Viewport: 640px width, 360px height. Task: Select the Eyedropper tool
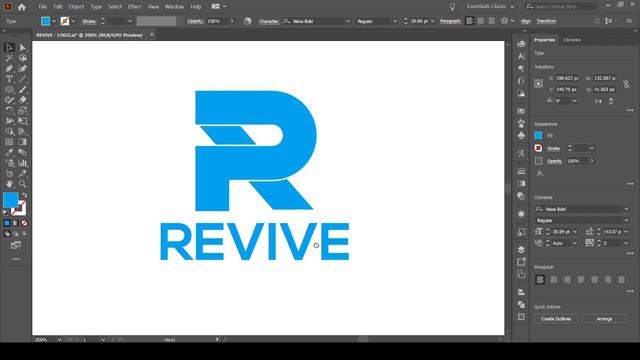[9, 153]
